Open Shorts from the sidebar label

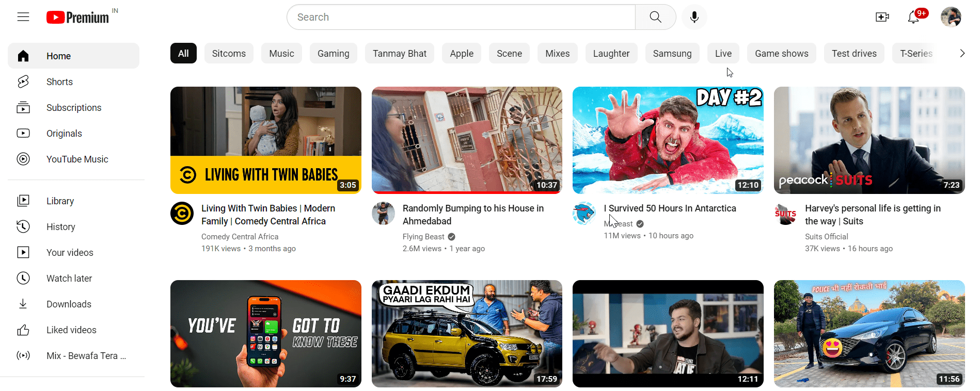tap(59, 82)
